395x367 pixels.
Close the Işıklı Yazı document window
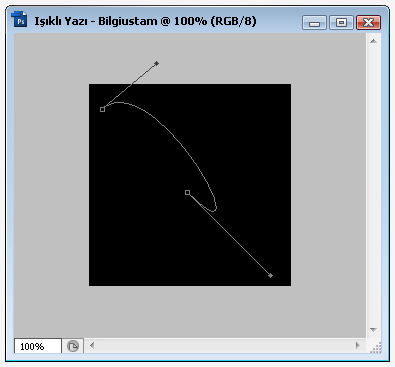pyautogui.click(x=368, y=23)
